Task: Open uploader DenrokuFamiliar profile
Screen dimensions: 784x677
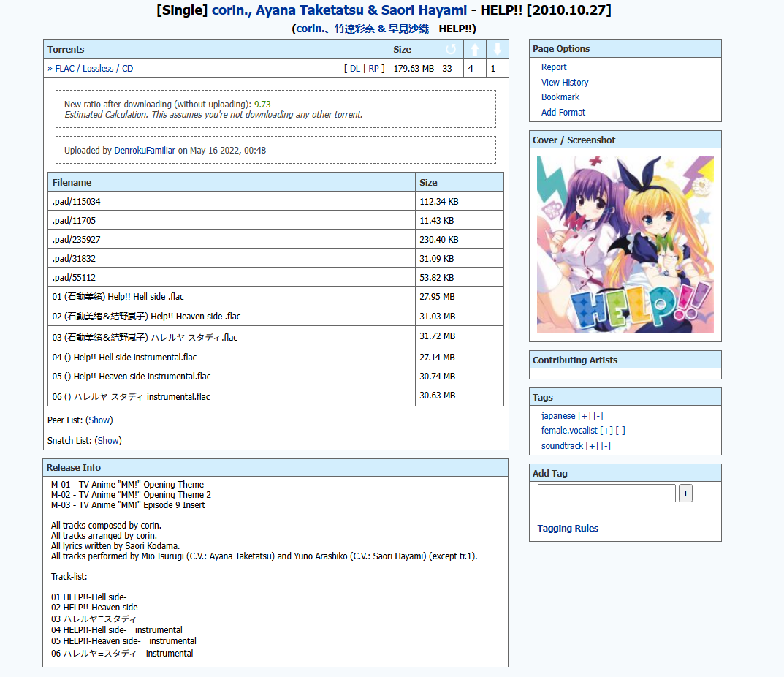Action: click(x=145, y=150)
